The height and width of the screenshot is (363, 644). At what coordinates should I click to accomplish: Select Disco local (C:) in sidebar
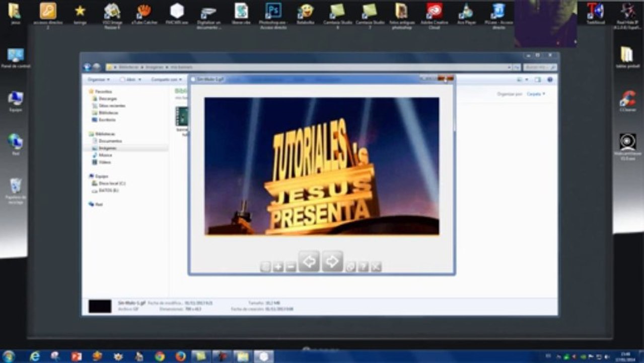(108, 184)
